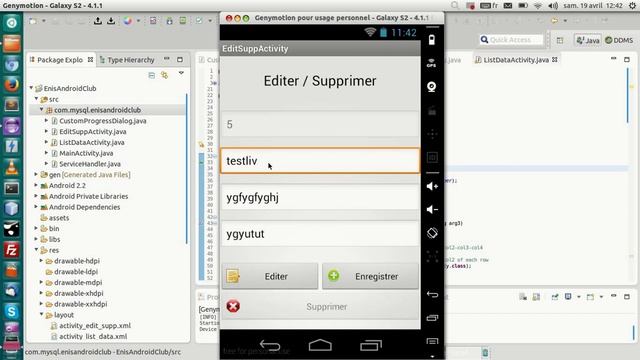The height and width of the screenshot is (360, 640).
Task: Click Genymotion volume up button
Action: click(x=432, y=186)
